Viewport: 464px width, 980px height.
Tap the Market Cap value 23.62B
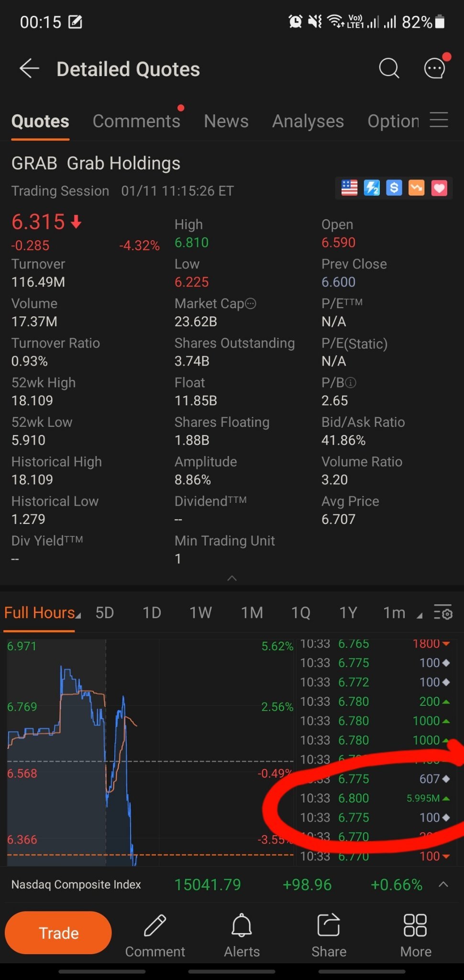pyautogui.click(x=196, y=322)
